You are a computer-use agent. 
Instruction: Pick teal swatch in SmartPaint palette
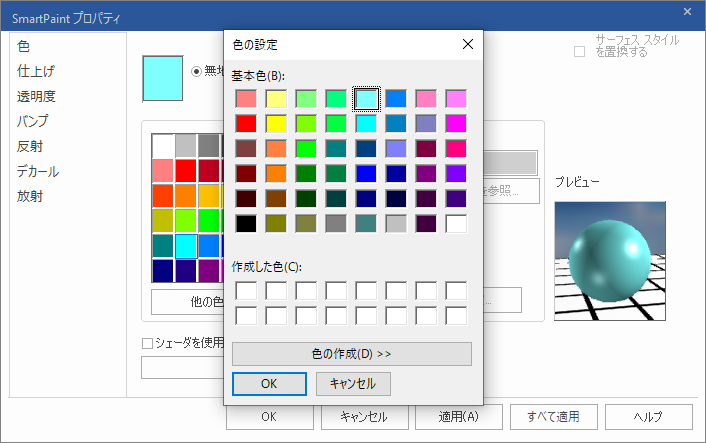(x=163, y=246)
